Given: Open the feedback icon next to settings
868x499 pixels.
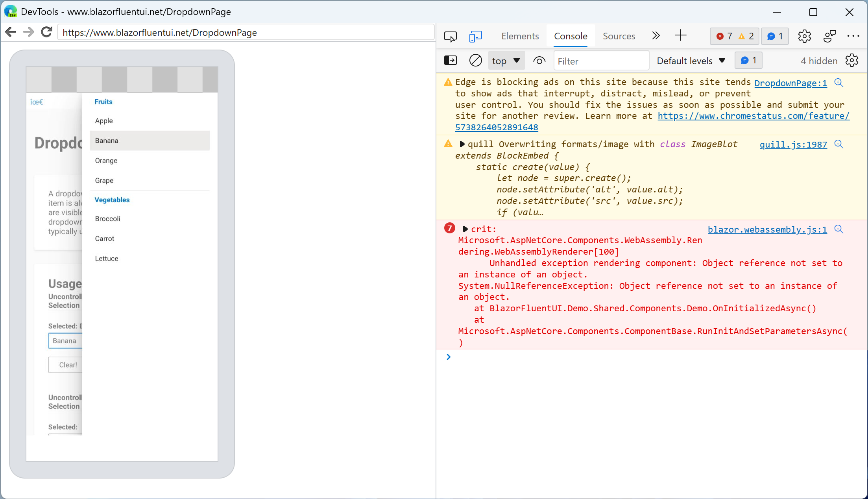Looking at the screenshot, I should pos(830,36).
